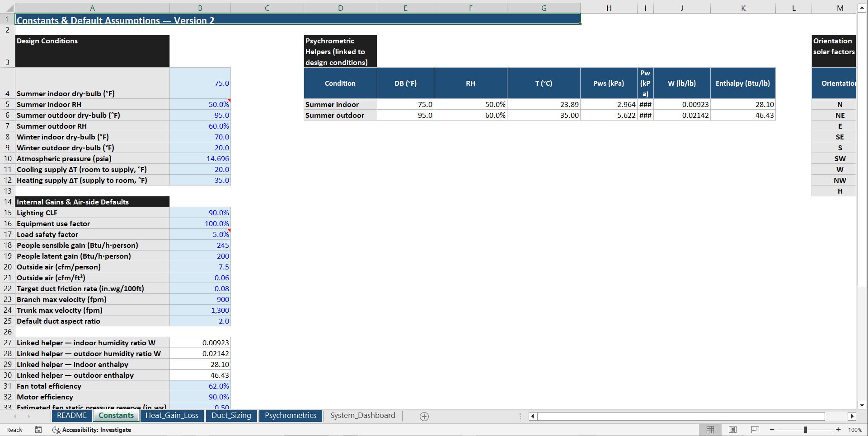Switch to the README sheet
Viewport: 868px width, 436px height.
coord(71,415)
